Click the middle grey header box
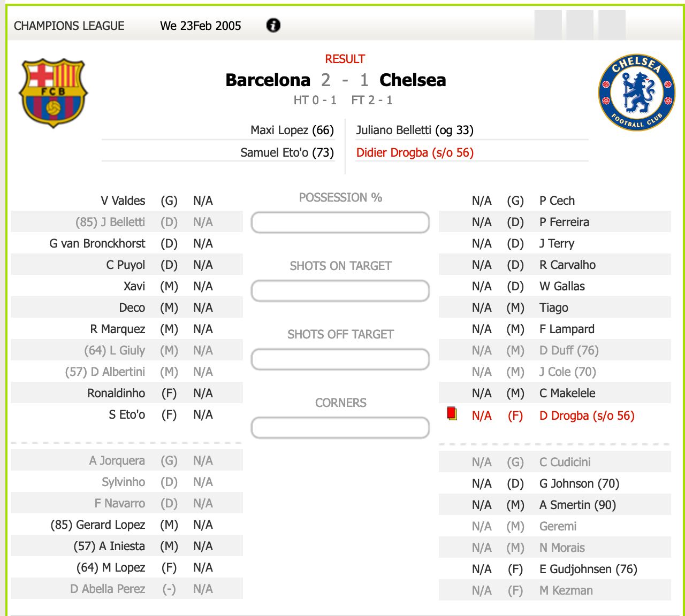The width and height of the screenshot is (685, 616). tap(580, 25)
